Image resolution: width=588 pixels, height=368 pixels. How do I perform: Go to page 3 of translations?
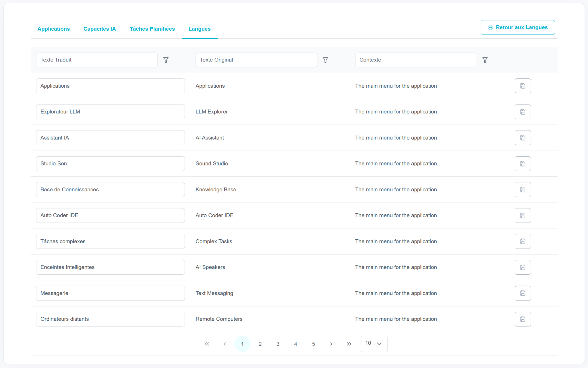pos(278,344)
